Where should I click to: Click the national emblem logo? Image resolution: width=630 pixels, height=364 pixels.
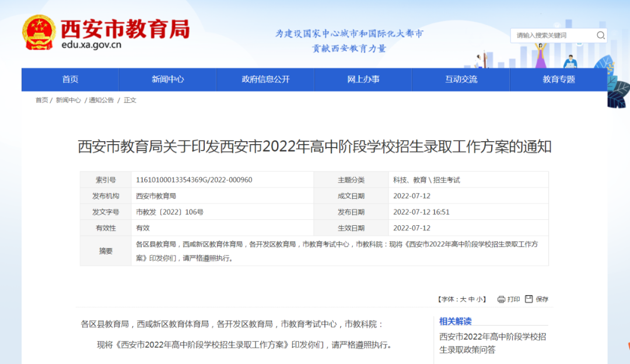pos(39,32)
